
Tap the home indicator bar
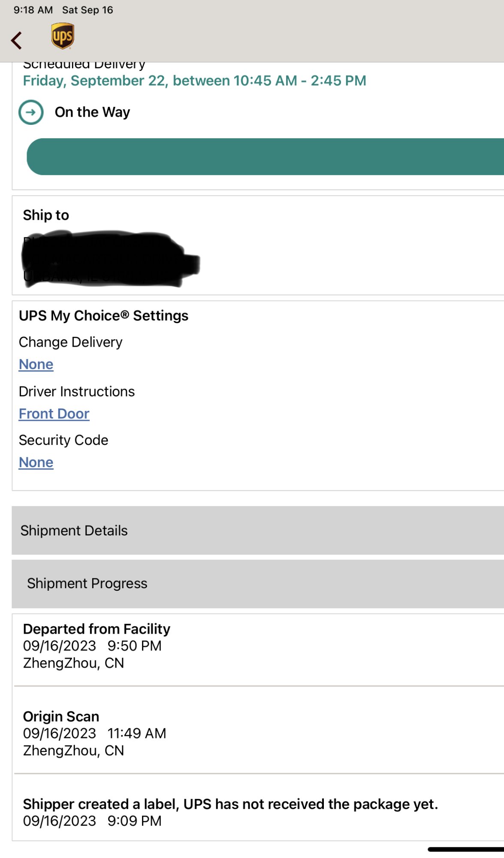[465, 849]
